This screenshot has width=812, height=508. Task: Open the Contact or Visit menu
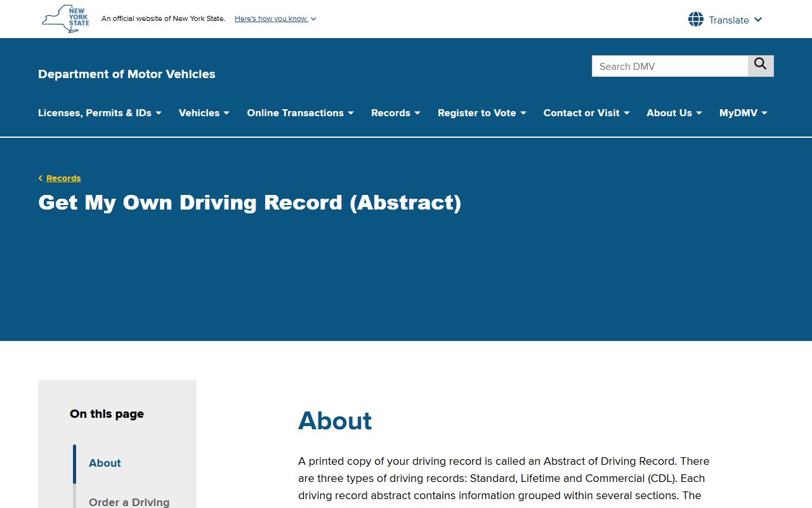click(586, 113)
